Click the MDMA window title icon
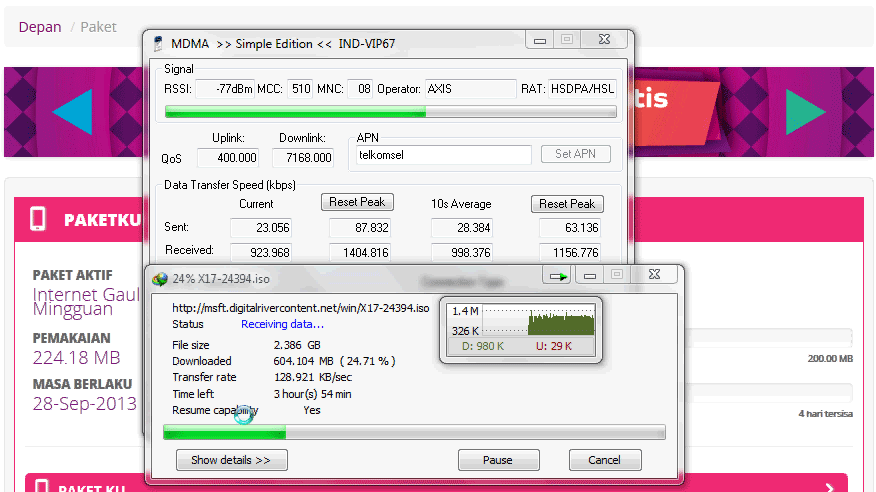Screen dimensions: 876x492 click(x=158, y=43)
